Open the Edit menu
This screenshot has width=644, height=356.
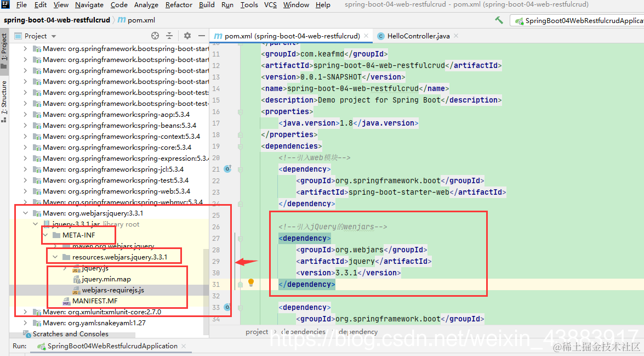coord(40,5)
